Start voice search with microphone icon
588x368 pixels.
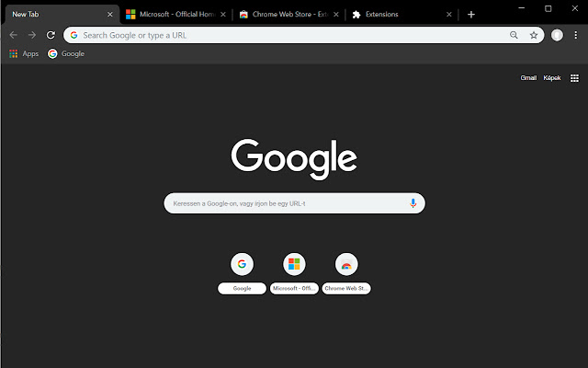tap(413, 203)
